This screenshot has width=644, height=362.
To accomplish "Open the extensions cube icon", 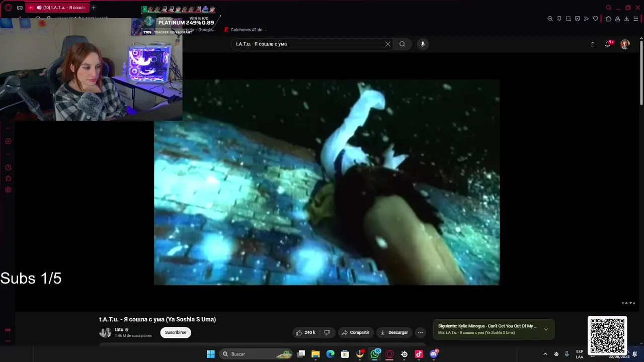I will point(608,19).
